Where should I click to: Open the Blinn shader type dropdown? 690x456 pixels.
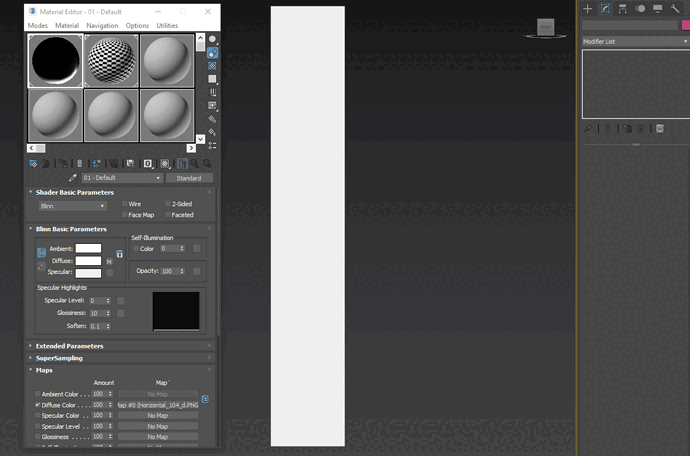click(x=72, y=206)
